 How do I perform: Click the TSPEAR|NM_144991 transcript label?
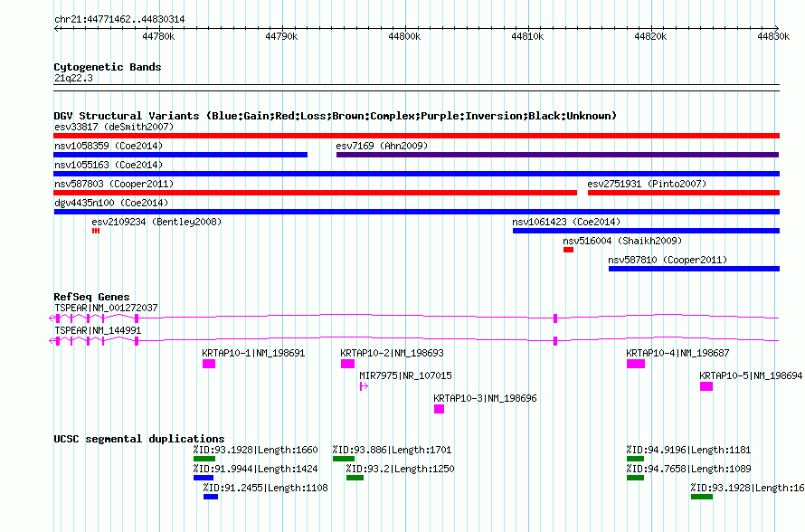pos(98,330)
